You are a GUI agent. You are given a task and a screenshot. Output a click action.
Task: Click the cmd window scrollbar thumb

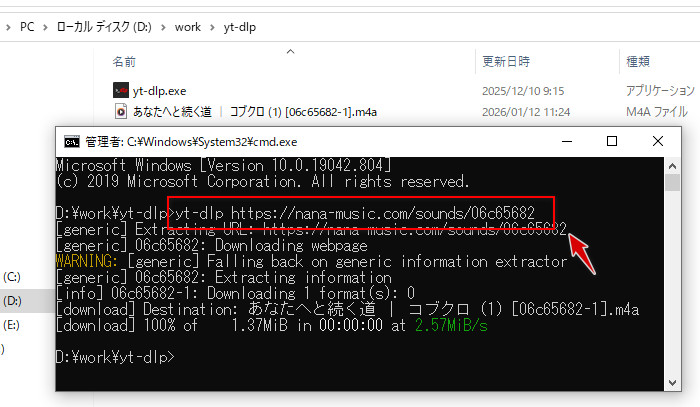click(672, 183)
